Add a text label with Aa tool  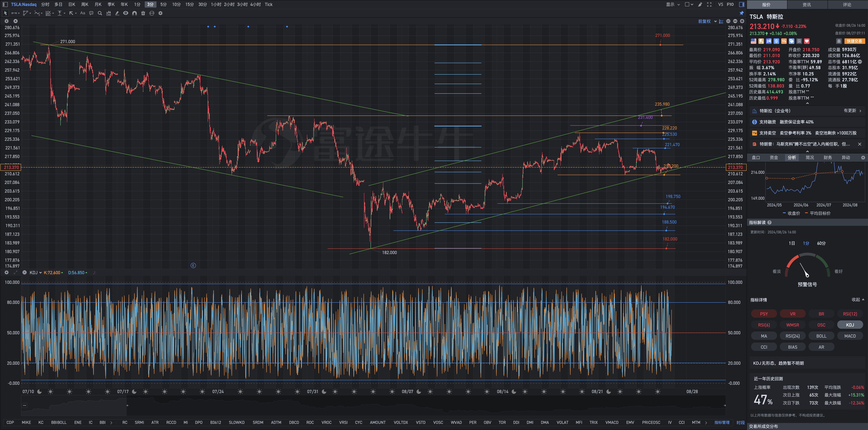[82, 13]
